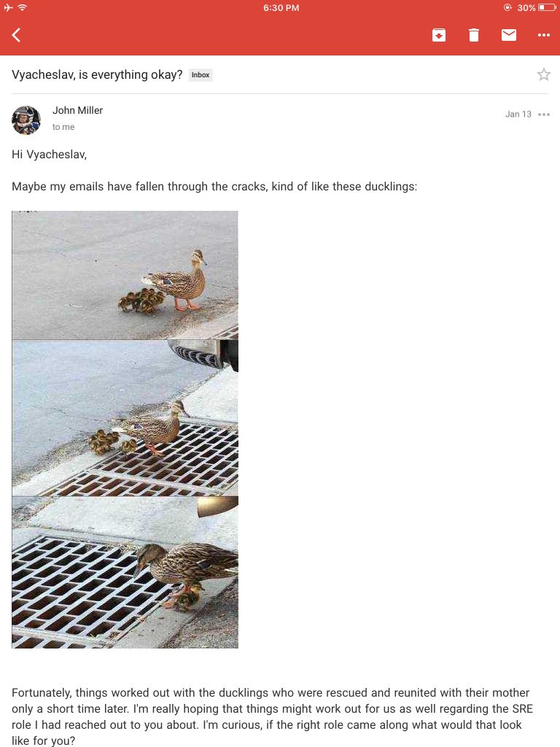
Task: Open the duck-on-grate middle photo
Action: click(125, 418)
